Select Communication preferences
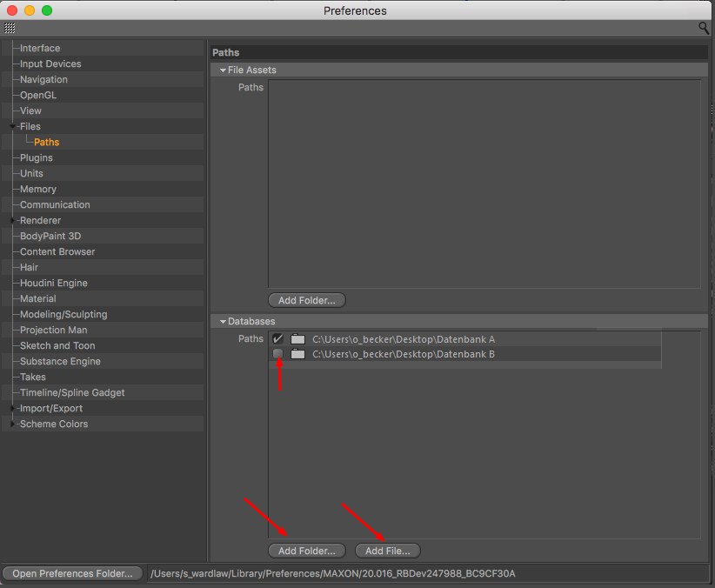The image size is (715, 588). [55, 204]
